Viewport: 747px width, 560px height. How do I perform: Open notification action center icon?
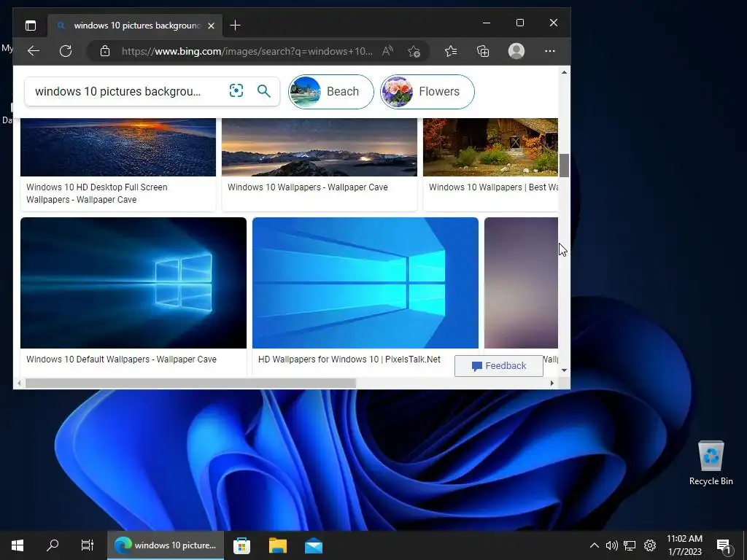coord(724,546)
